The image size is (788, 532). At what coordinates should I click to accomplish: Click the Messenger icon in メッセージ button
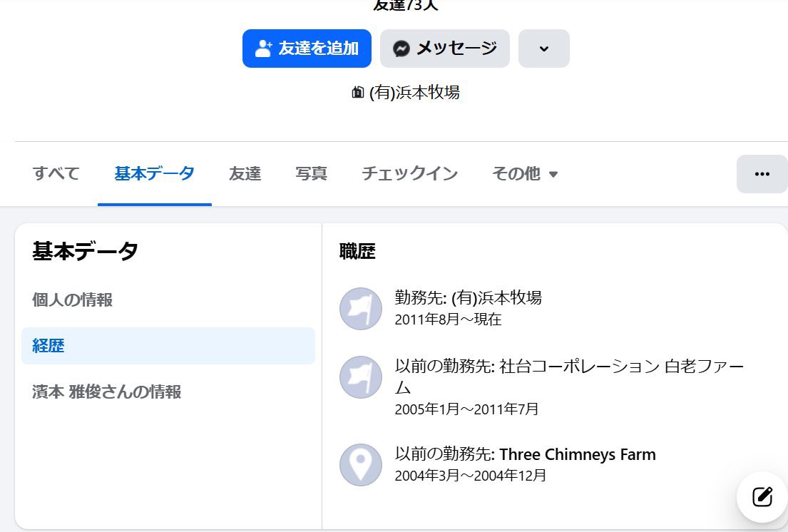click(x=401, y=48)
